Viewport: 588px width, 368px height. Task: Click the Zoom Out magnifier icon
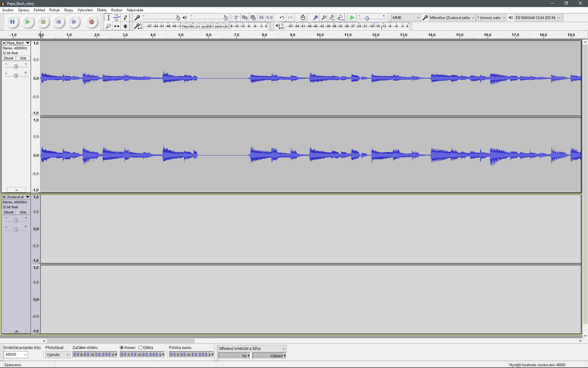pos(324,18)
